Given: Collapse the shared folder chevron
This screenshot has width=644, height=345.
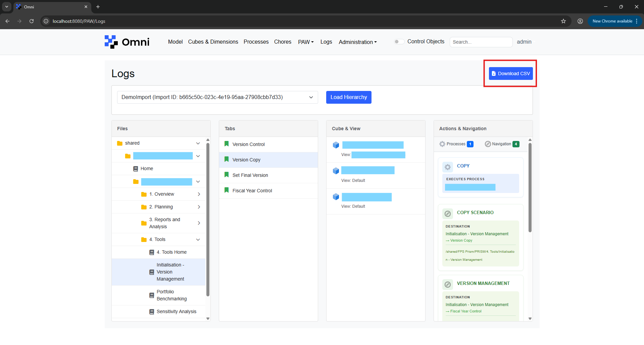Looking at the screenshot, I should pos(198,143).
